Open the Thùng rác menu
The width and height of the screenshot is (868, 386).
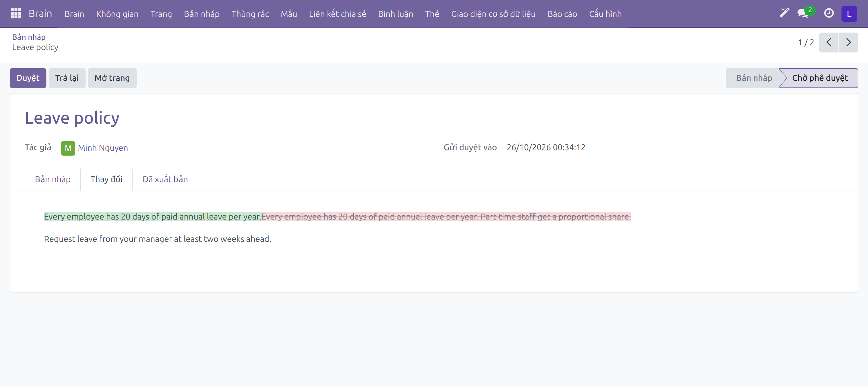coord(250,14)
